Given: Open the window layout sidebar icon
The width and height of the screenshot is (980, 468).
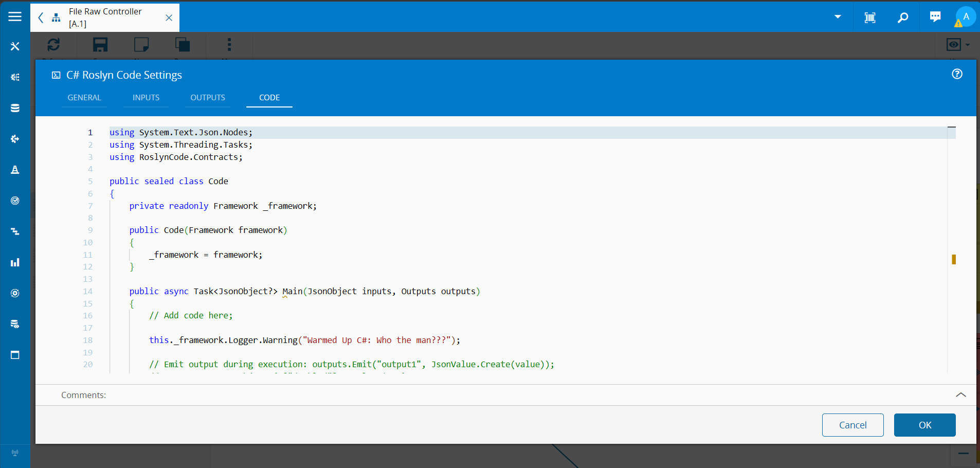Looking at the screenshot, I should [x=15, y=355].
